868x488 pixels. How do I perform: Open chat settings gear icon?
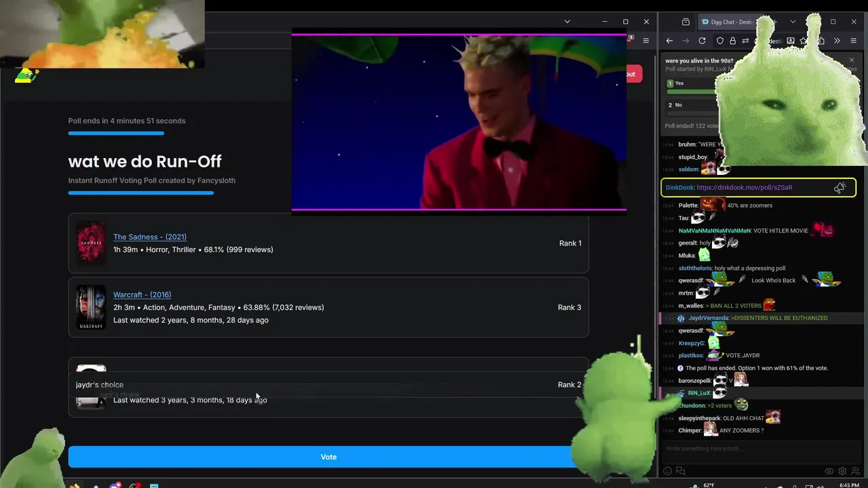coord(842,471)
